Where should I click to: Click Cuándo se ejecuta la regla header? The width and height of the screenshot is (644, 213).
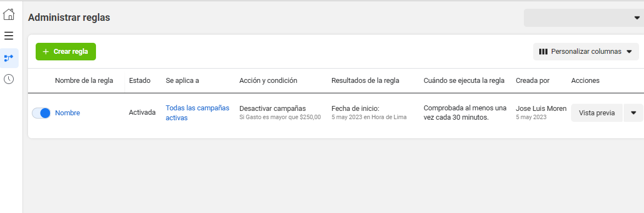click(x=464, y=81)
